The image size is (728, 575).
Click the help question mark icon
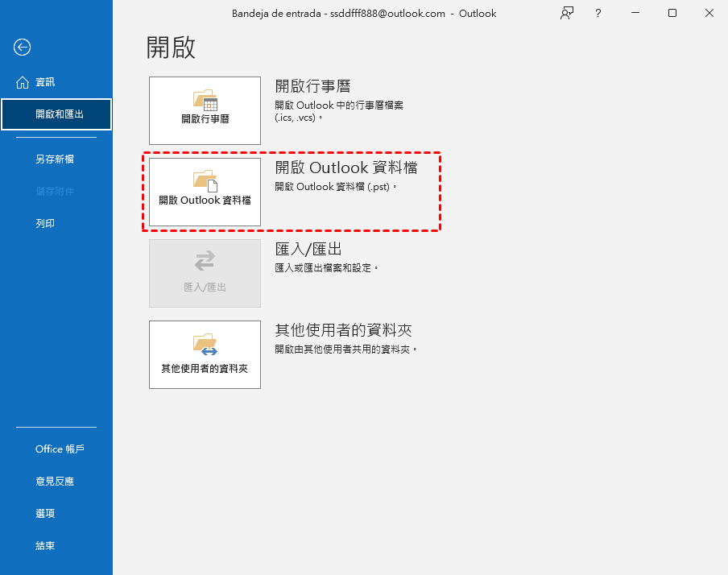(598, 13)
